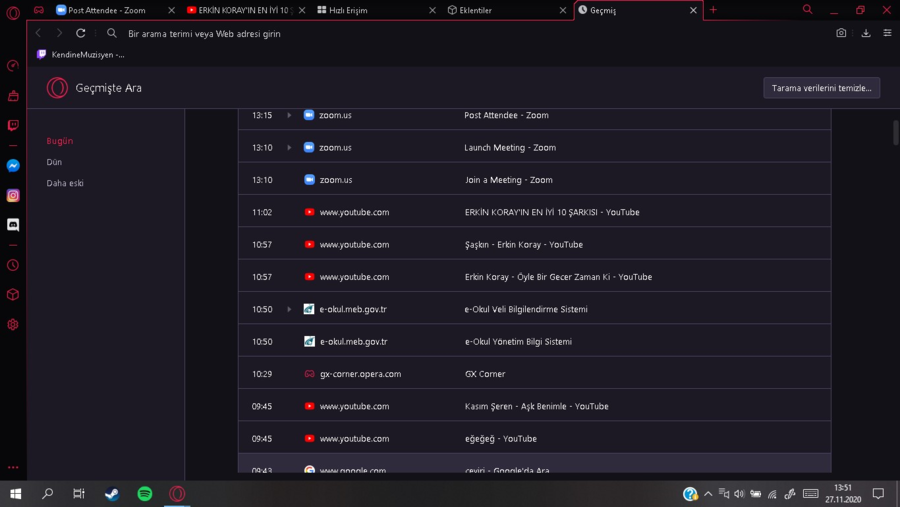Open Steam from the taskbar
900x507 pixels.
pos(112,494)
